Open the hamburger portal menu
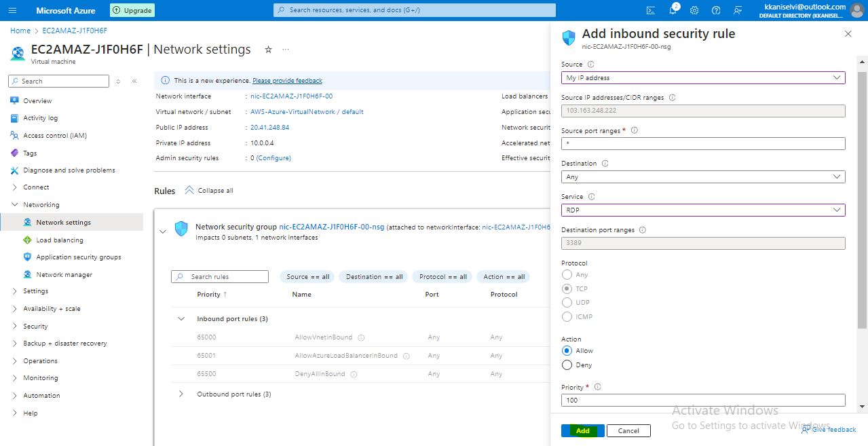The width and height of the screenshot is (868, 446). [12, 10]
